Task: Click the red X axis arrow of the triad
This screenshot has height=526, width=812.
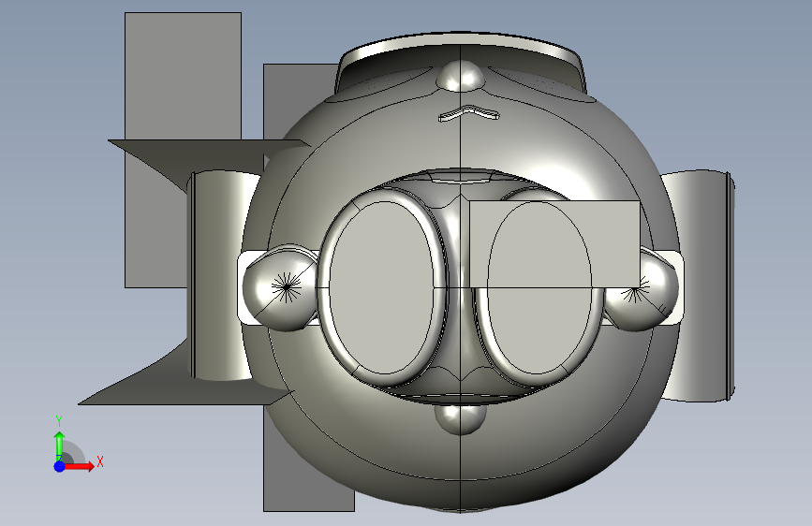Action: [x=80, y=466]
